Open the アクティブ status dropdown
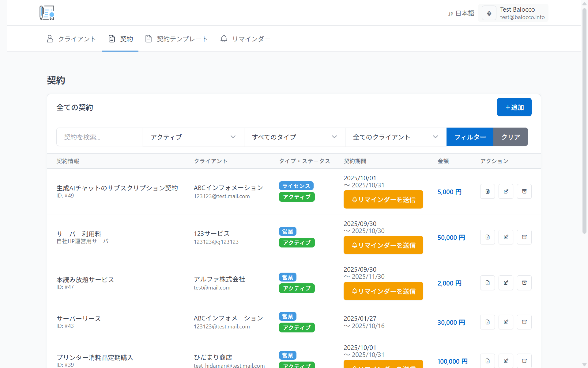588x368 pixels. click(193, 137)
